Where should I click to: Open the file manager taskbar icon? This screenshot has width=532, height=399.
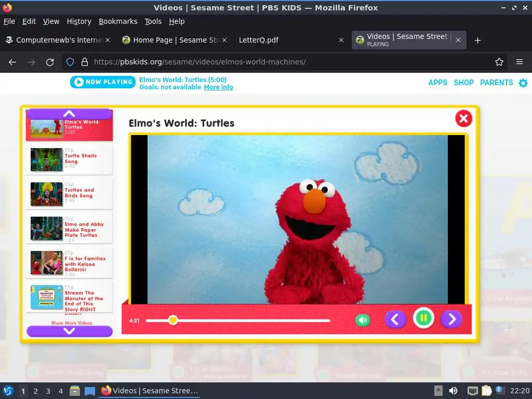pyautogui.click(x=75, y=391)
